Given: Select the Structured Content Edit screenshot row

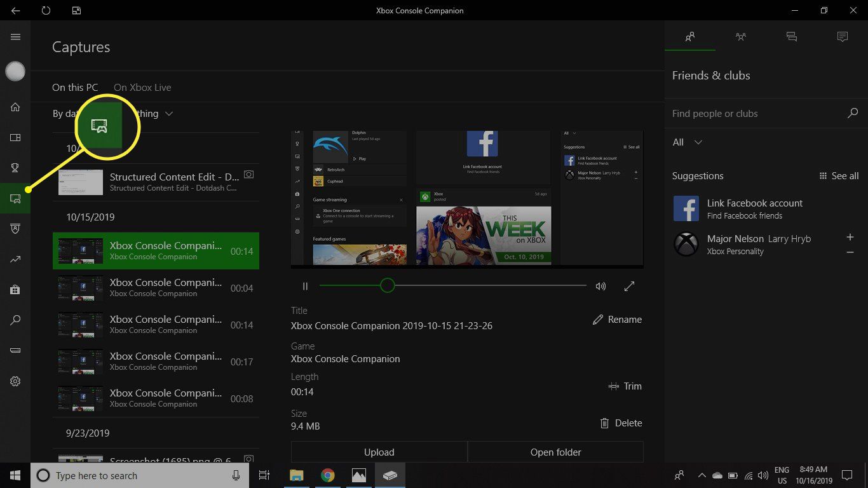Looking at the screenshot, I should (156, 182).
